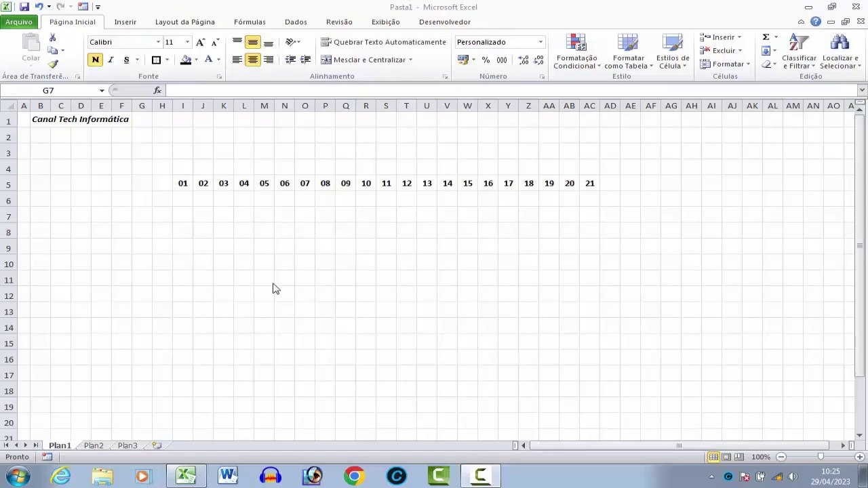Decrease indent icon in Alinhamento group
This screenshot has width=868, height=488.
pos(290,60)
